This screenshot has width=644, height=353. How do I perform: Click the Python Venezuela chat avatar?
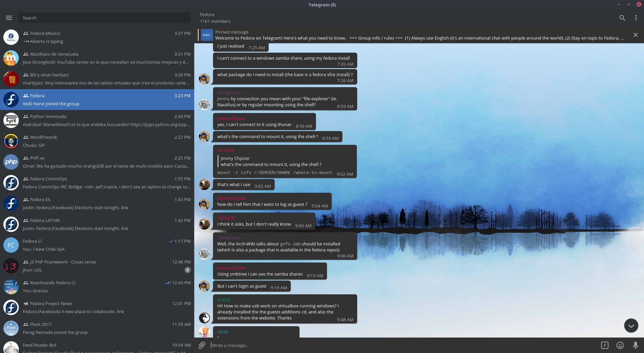point(11,120)
